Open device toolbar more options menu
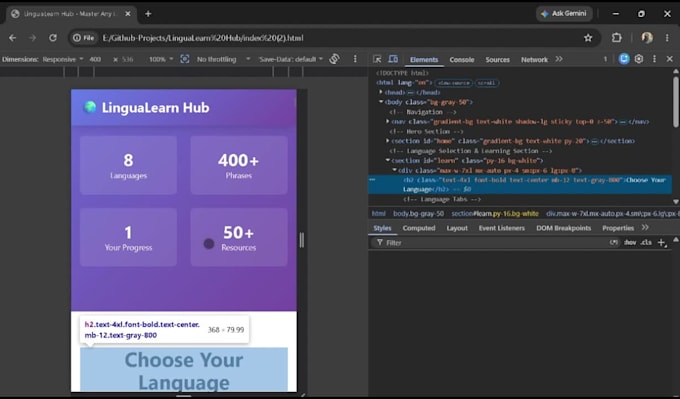 click(355, 59)
